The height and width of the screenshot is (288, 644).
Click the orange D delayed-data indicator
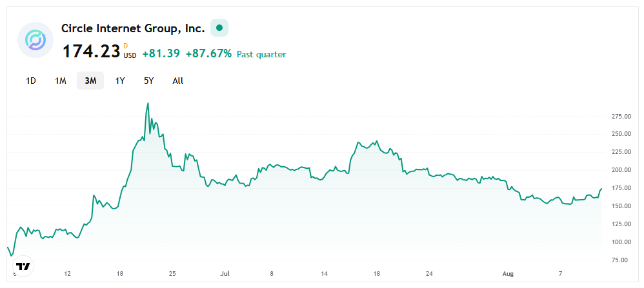click(126, 46)
